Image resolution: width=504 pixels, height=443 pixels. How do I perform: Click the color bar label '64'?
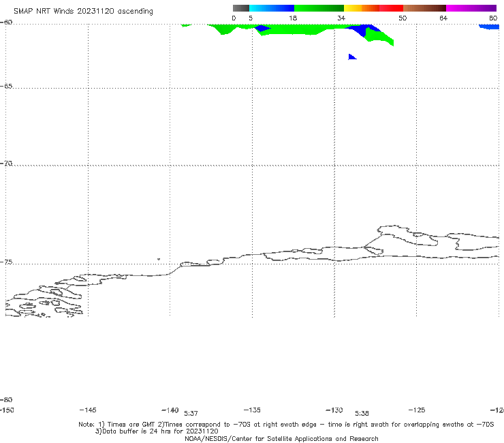coord(443,18)
